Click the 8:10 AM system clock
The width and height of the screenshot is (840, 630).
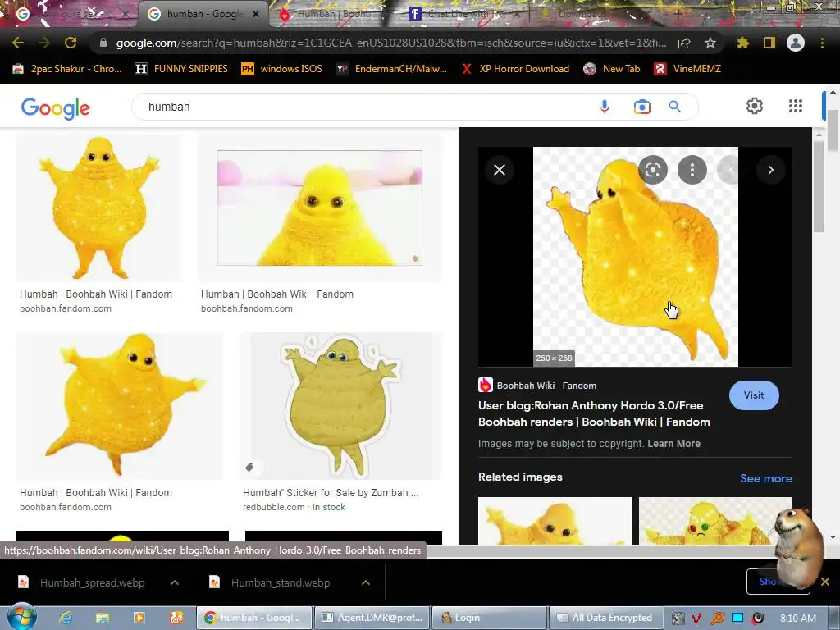point(797,619)
